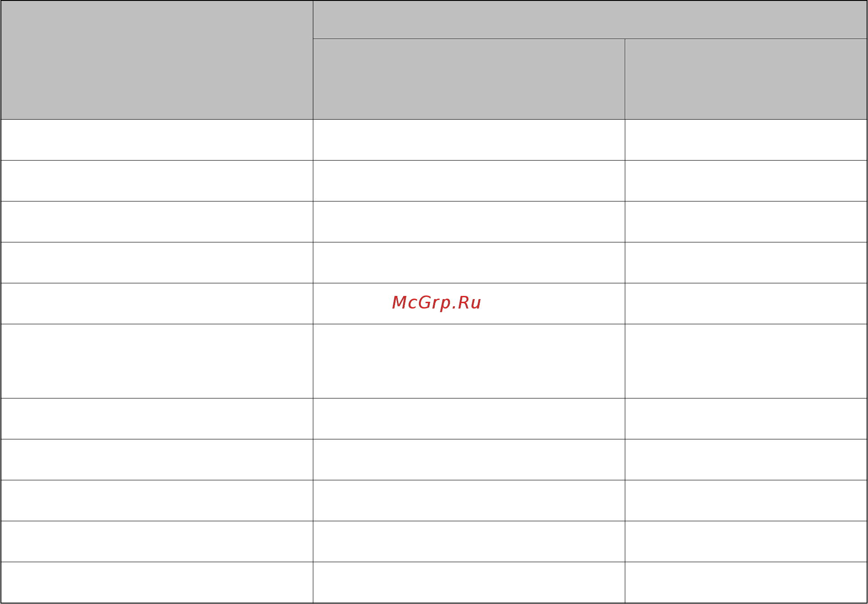Select the last table row's left cell

pyautogui.click(x=157, y=582)
